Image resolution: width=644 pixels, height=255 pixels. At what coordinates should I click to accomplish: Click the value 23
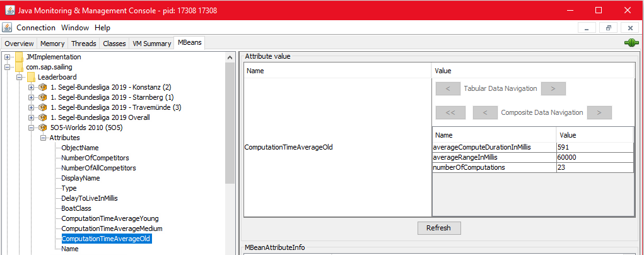pyautogui.click(x=561, y=167)
